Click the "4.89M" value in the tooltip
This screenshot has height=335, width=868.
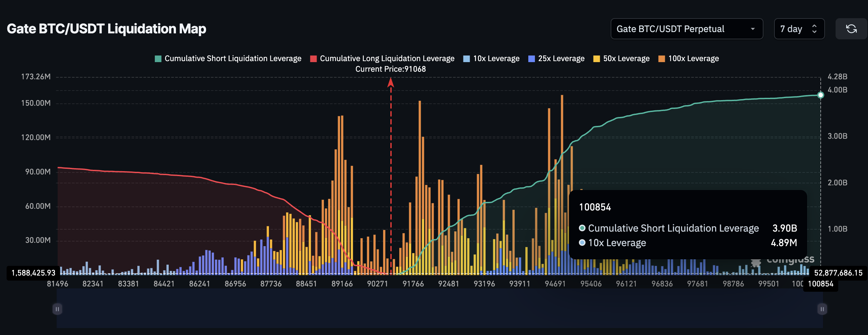pos(784,243)
